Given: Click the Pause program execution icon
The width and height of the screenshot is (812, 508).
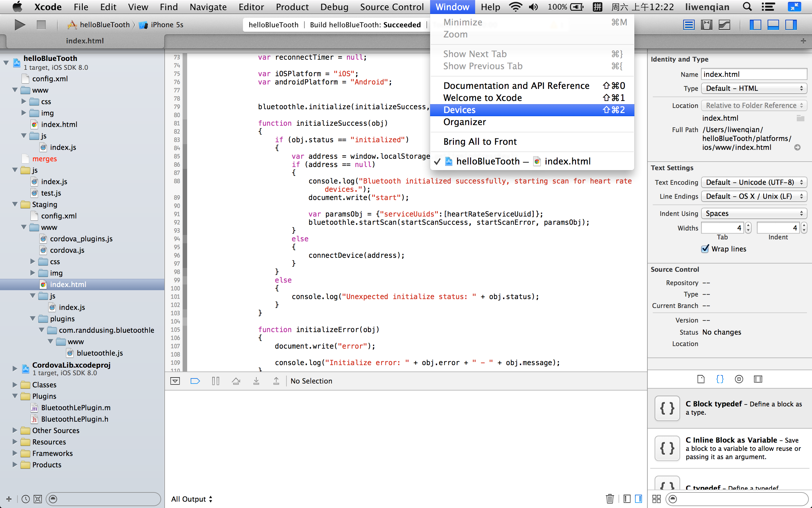Looking at the screenshot, I should (215, 381).
